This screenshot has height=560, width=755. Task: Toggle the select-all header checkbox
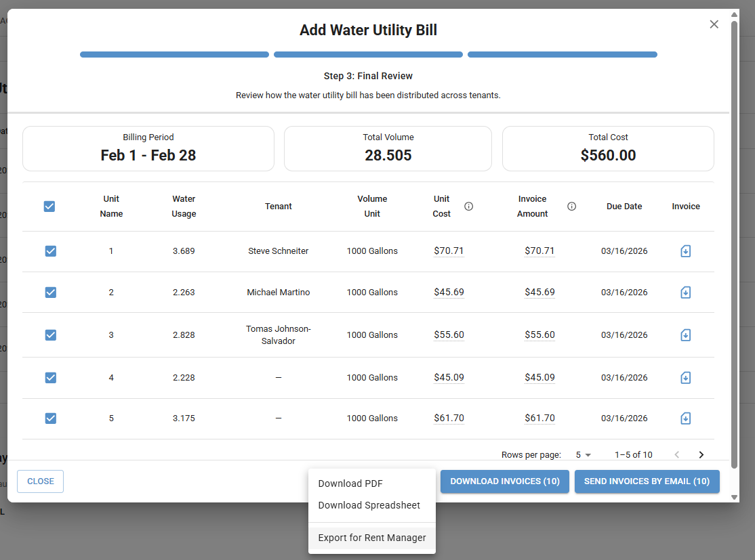coord(49,207)
